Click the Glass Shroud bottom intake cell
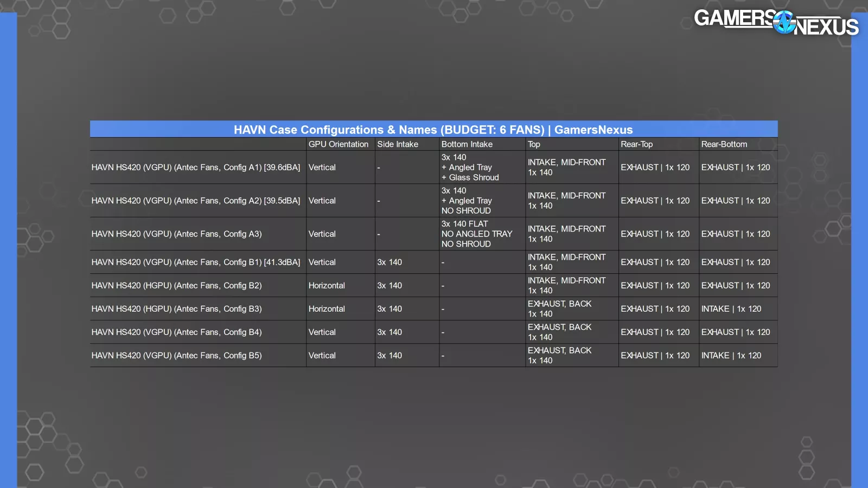This screenshot has height=488, width=868. (470, 168)
